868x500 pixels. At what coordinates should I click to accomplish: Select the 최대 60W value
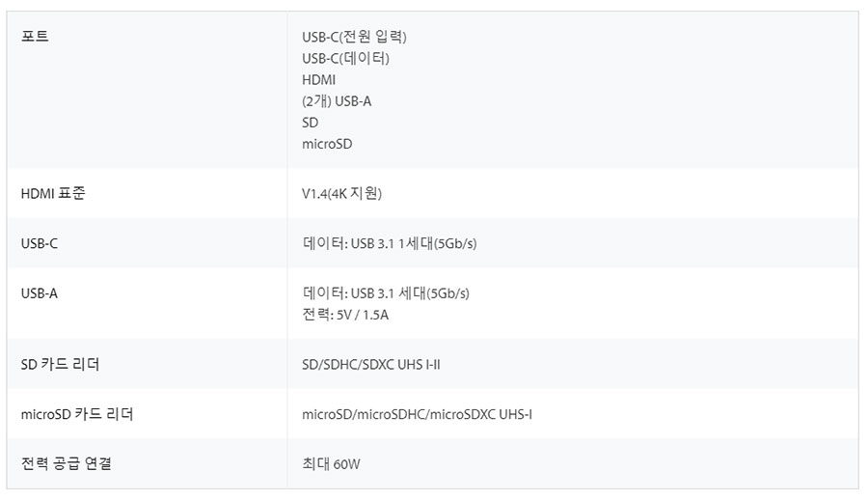(x=331, y=464)
